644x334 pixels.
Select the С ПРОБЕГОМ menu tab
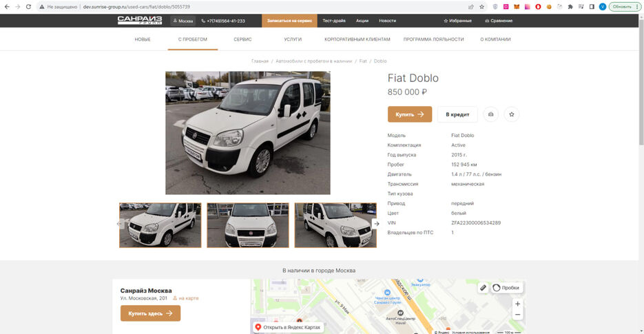193,39
